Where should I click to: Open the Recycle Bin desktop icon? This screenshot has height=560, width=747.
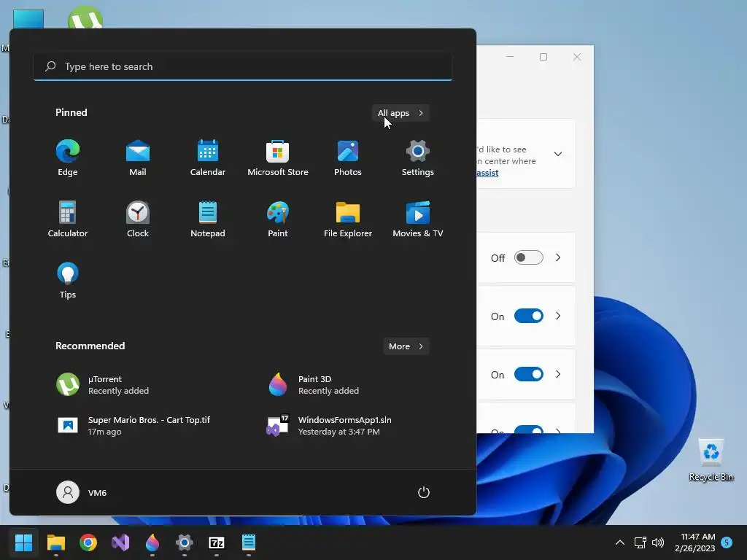[x=711, y=459]
